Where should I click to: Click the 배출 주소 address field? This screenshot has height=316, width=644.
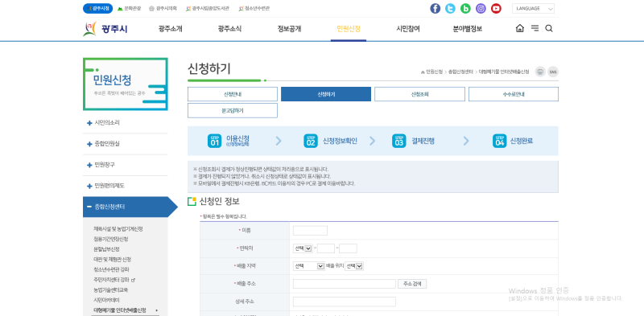345,284
